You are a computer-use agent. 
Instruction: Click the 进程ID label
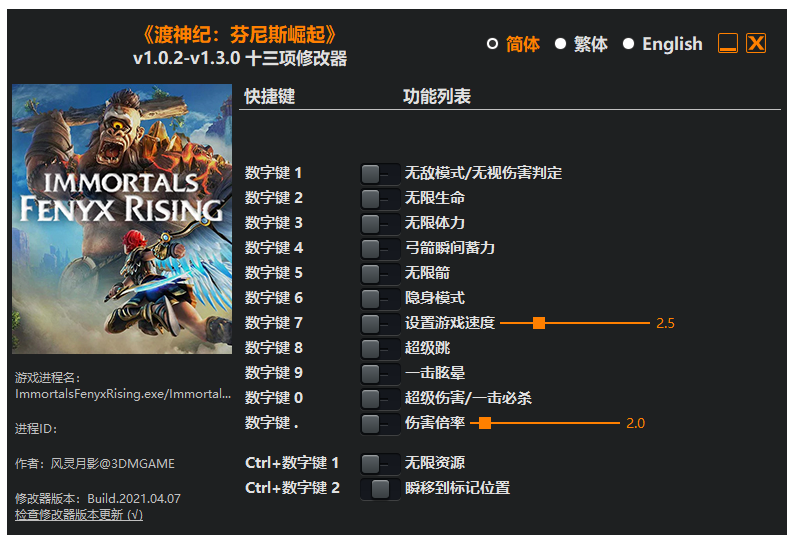coord(36,429)
